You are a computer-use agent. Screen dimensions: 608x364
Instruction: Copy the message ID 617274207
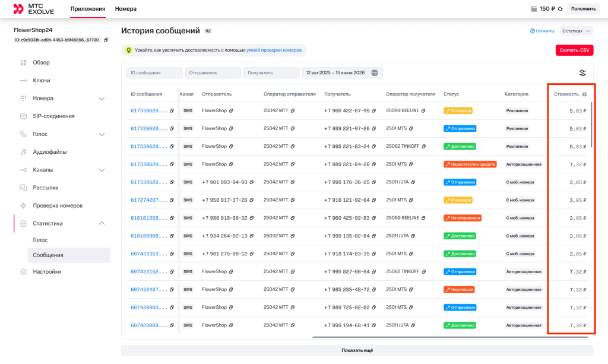(x=172, y=200)
